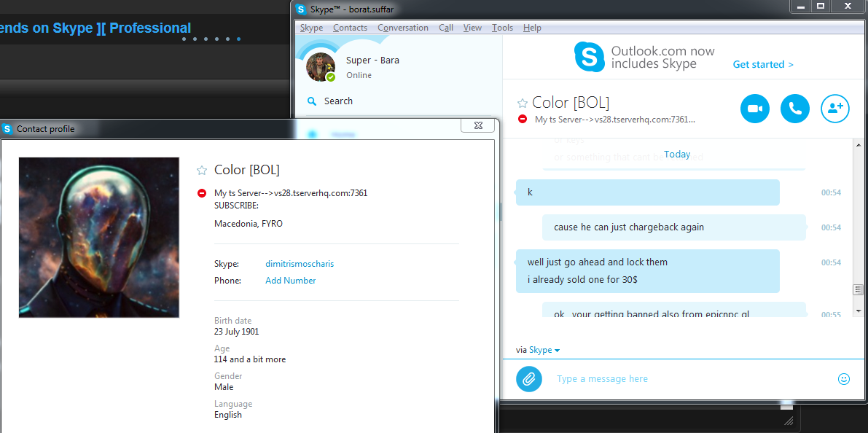The width and height of the screenshot is (868, 433).
Task: Click the Color [BOL] chat header name
Action: [571, 103]
